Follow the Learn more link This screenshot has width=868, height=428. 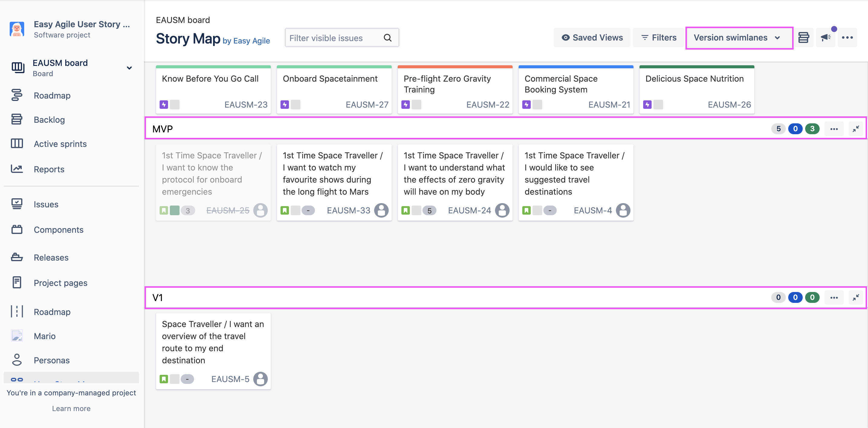[x=71, y=408]
